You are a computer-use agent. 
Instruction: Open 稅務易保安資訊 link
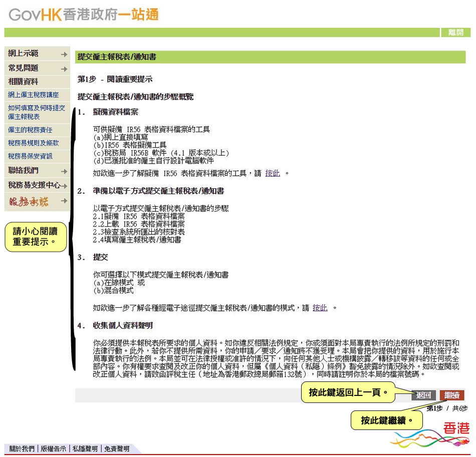coord(30,156)
